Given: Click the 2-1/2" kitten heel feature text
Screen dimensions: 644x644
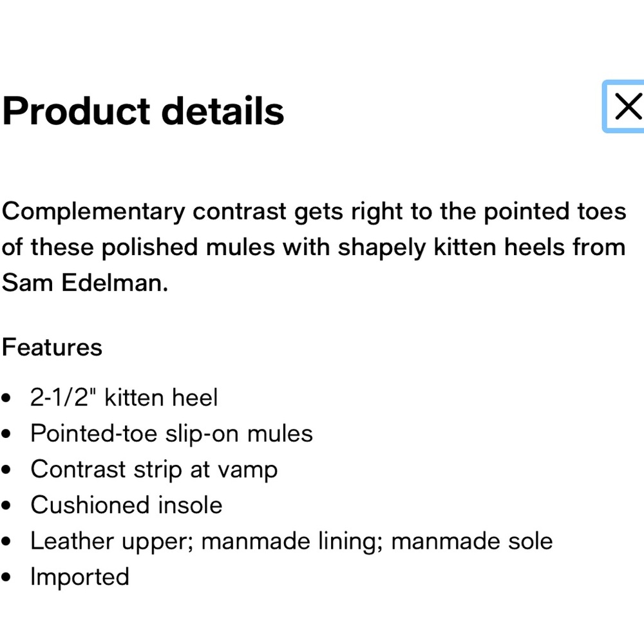Looking at the screenshot, I should click(x=124, y=397).
